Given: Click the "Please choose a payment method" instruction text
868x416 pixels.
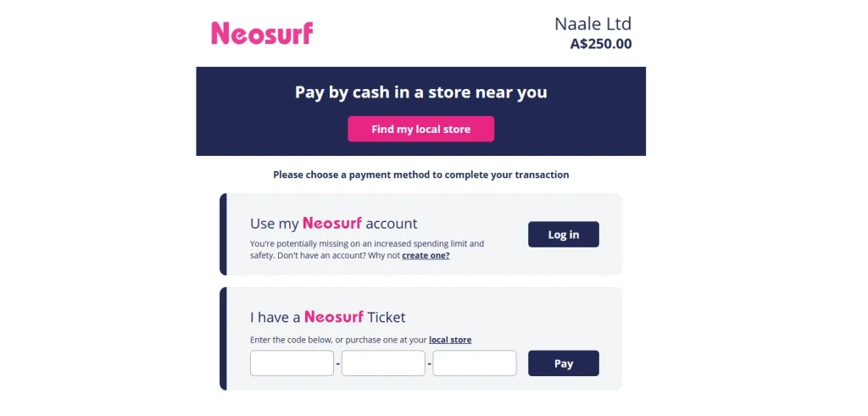Looking at the screenshot, I should click(420, 175).
